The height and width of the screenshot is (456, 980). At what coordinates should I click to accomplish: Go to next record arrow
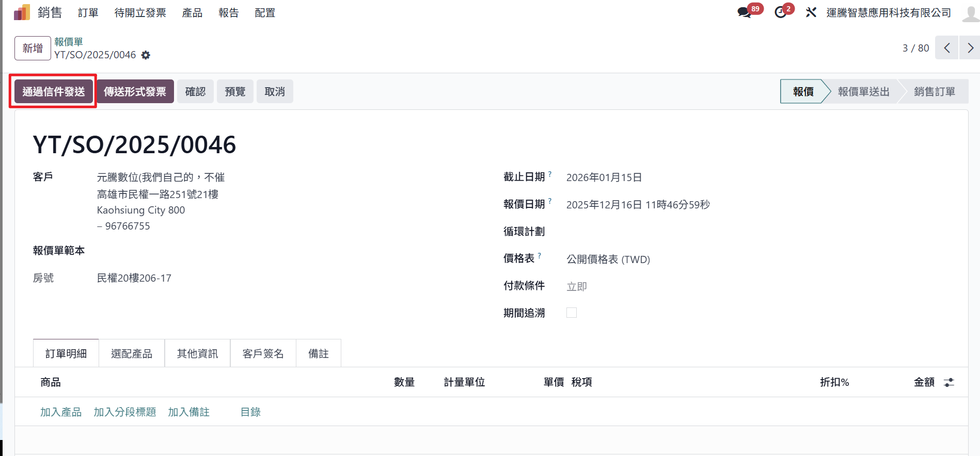(970, 48)
